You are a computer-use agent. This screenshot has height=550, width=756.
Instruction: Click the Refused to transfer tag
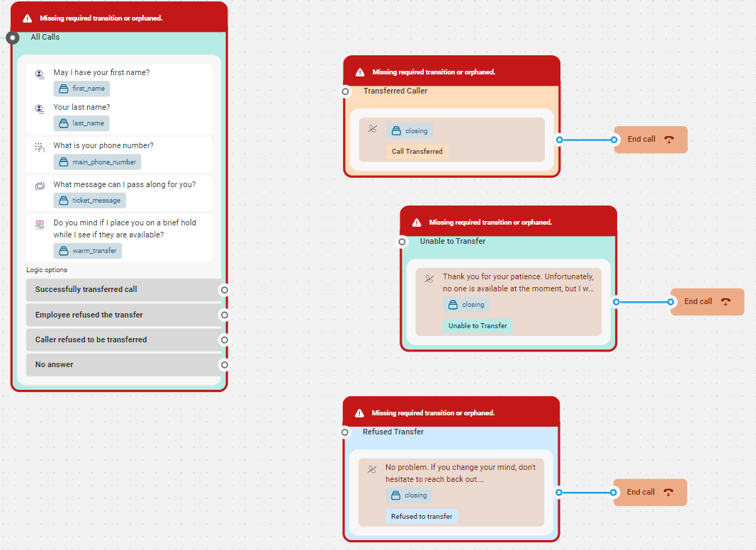(x=422, y=516)
